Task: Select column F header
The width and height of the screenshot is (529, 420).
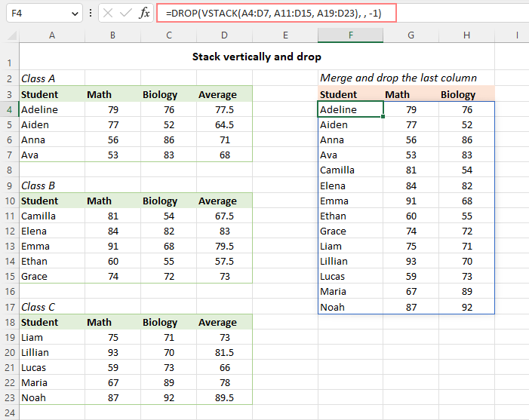Action: [350, 35]
